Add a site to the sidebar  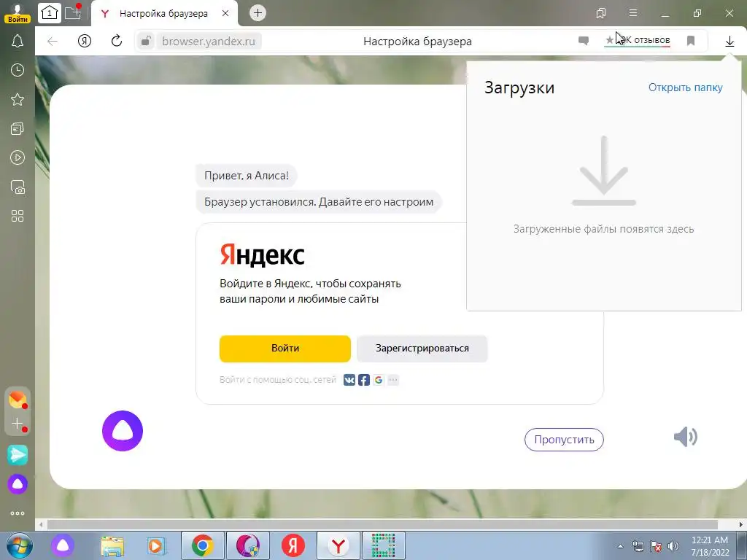tap(18, 424)
